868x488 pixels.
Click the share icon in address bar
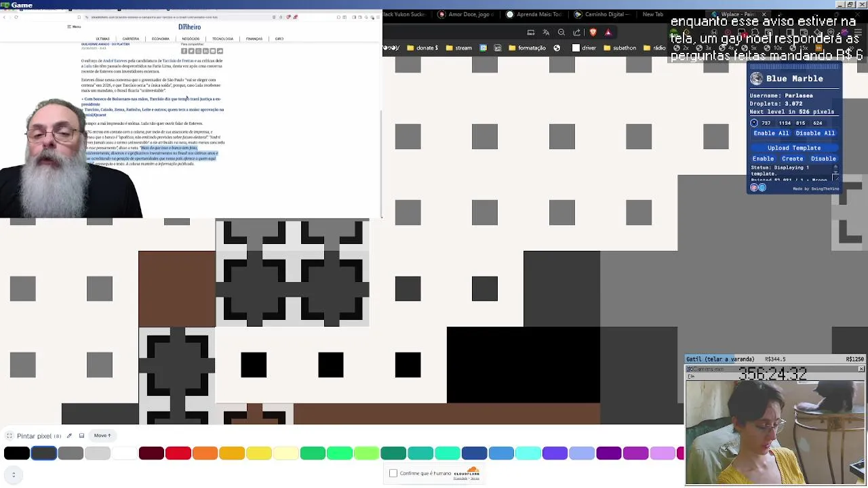577,32
